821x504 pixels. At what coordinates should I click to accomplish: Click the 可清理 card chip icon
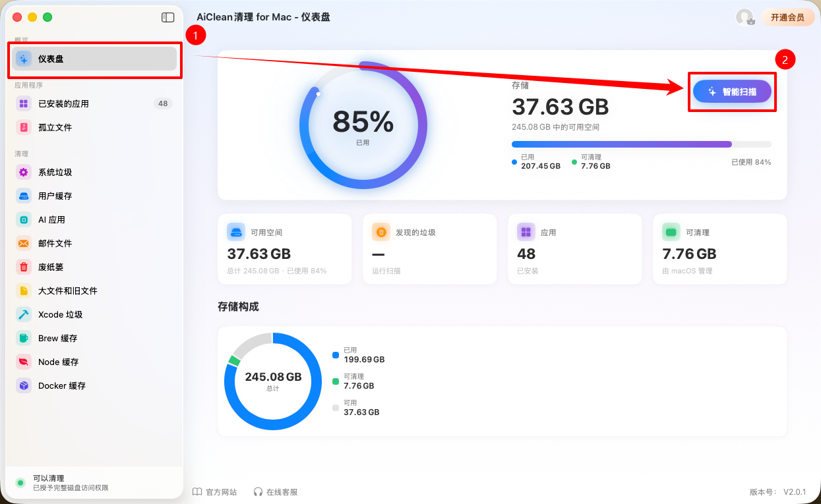coord(671,232)
